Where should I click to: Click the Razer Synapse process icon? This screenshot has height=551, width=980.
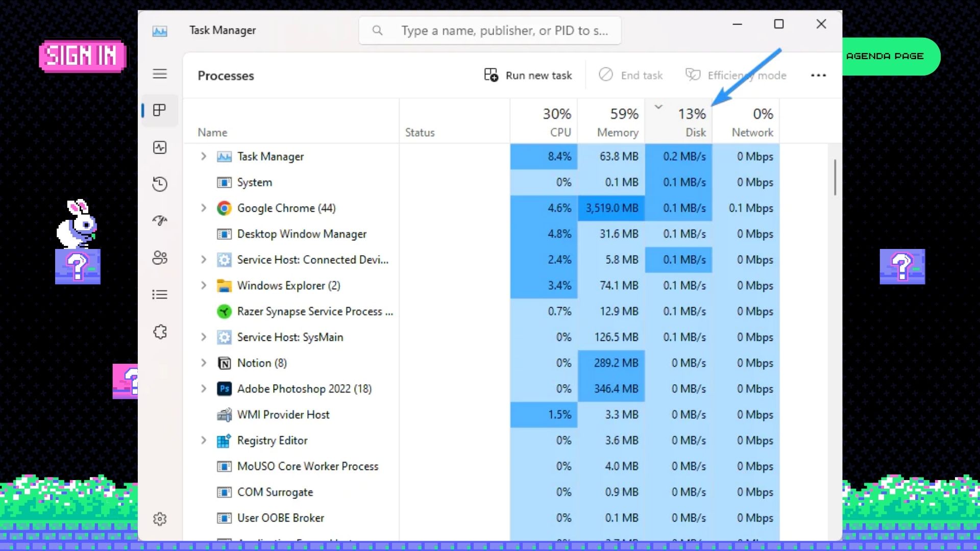224,311
